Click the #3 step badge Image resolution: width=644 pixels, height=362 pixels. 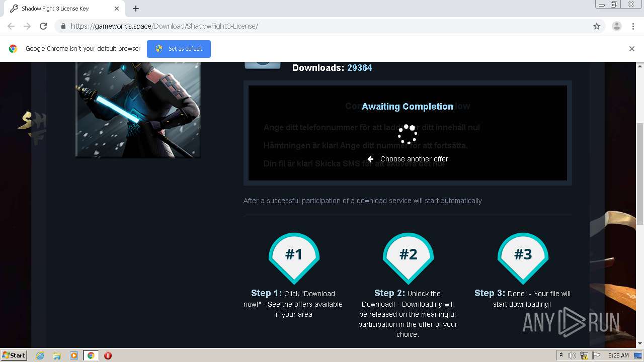[x=523, y=258]
